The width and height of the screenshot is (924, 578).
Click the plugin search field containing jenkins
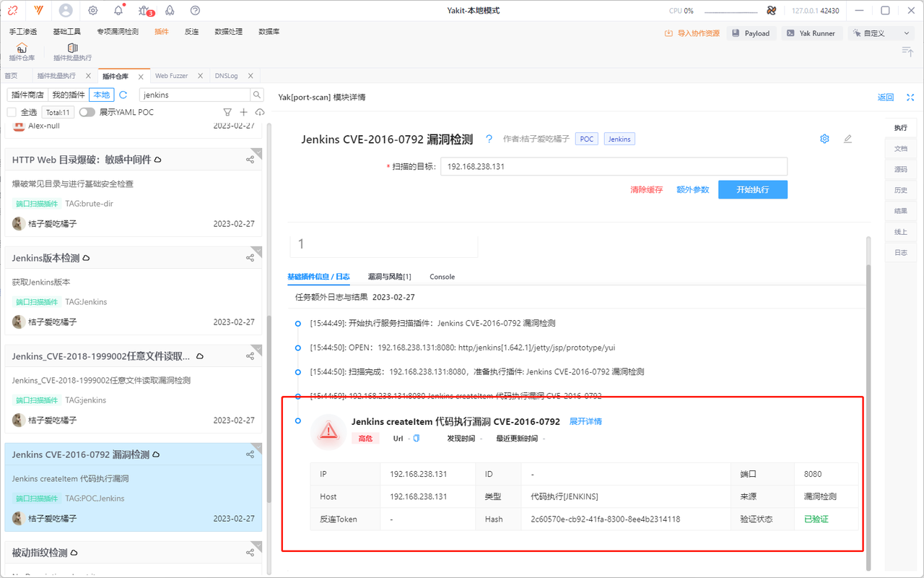(x=195, y=95)
